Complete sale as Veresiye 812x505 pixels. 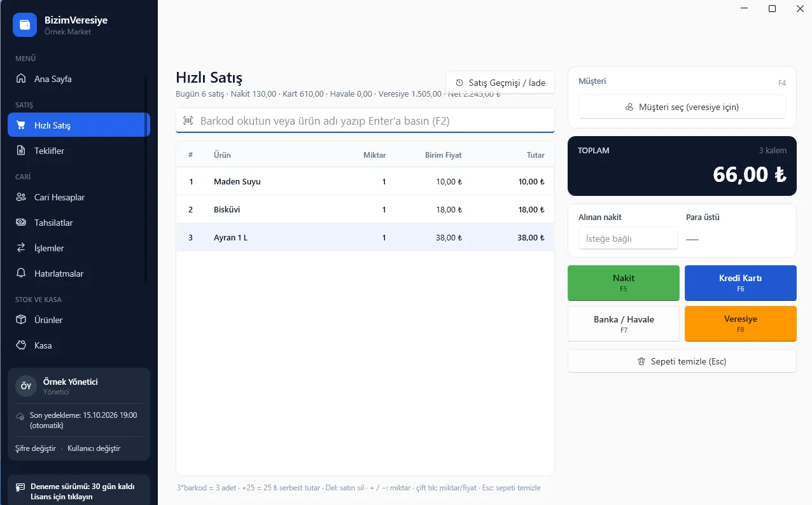click(741, 324)
